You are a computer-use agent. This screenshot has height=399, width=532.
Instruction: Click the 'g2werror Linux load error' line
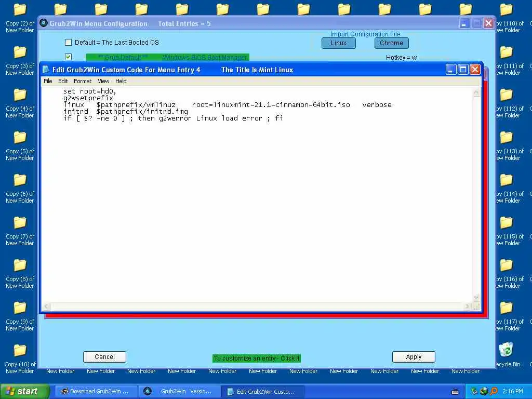173,118
